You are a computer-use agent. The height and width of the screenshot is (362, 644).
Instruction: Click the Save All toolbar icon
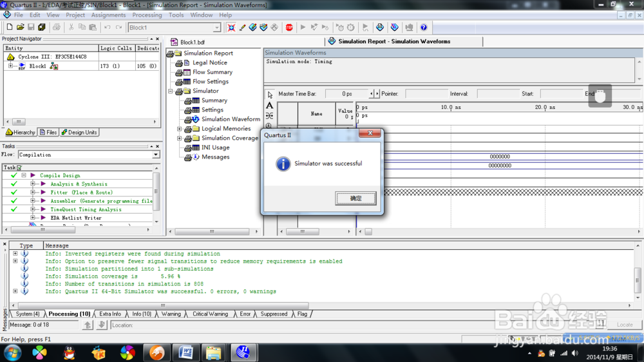pos(41,27)
